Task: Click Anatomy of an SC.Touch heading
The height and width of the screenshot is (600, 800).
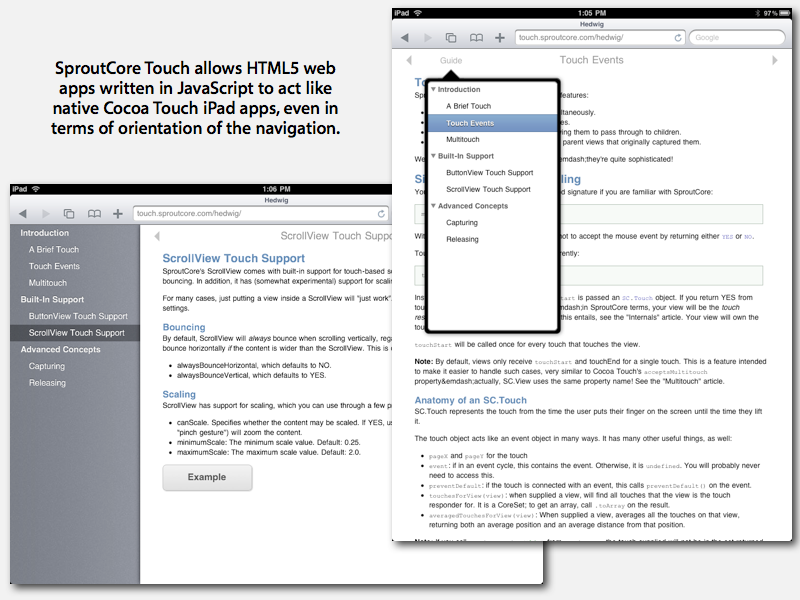Action: tap(470, 401)
